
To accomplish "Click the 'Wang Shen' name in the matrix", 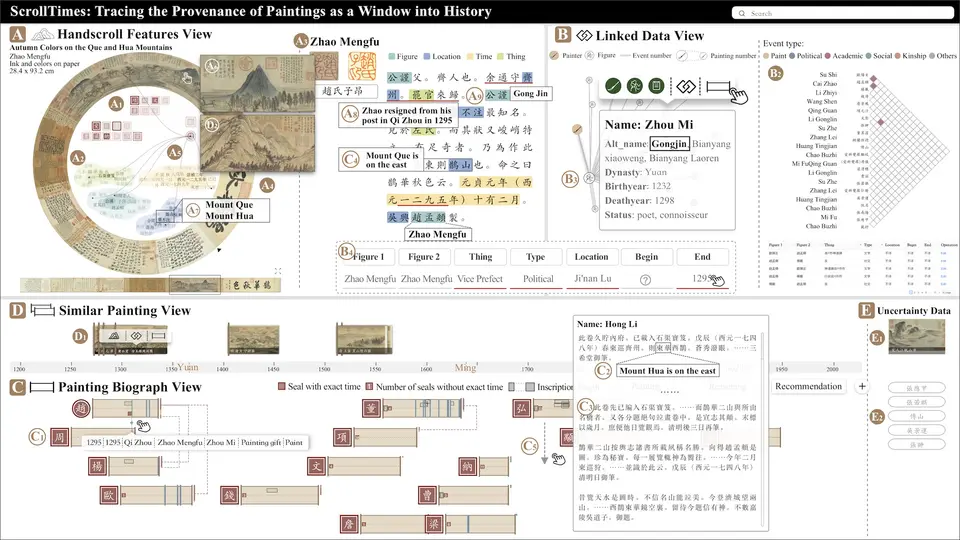I will [x=822, y=102].
